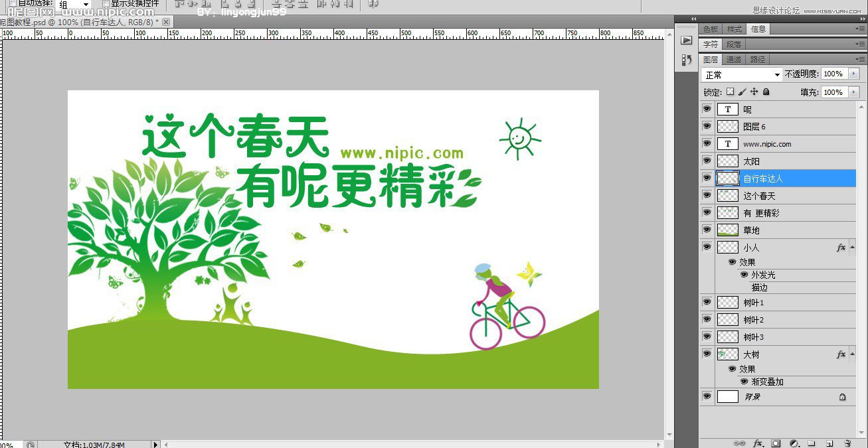Toggle visibility of 这个春天 layer
Screen dimensions: 868x448
707,195
